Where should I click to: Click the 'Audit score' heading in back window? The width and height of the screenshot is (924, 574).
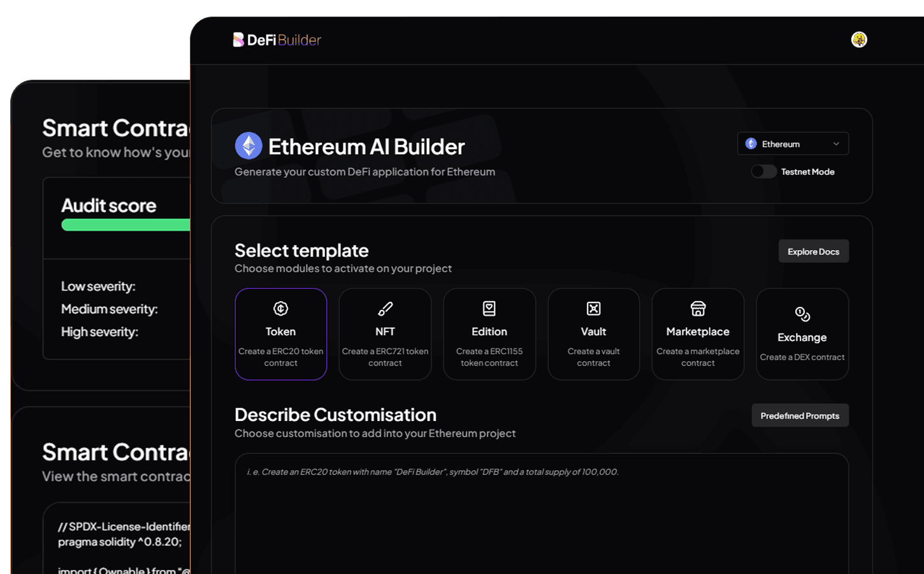[x=109, y=205]
